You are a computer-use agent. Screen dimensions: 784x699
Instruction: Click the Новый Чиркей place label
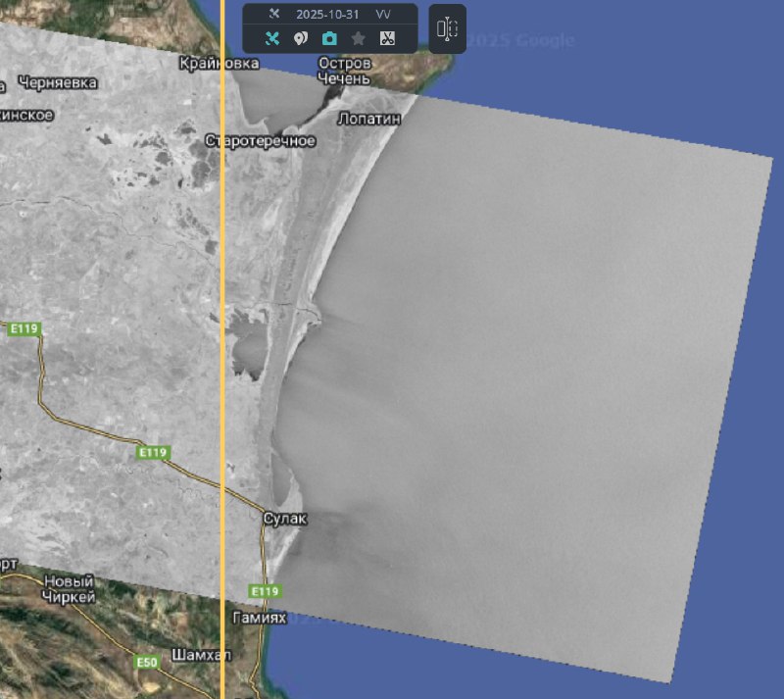pyautogui.click(x=69, y=588)
